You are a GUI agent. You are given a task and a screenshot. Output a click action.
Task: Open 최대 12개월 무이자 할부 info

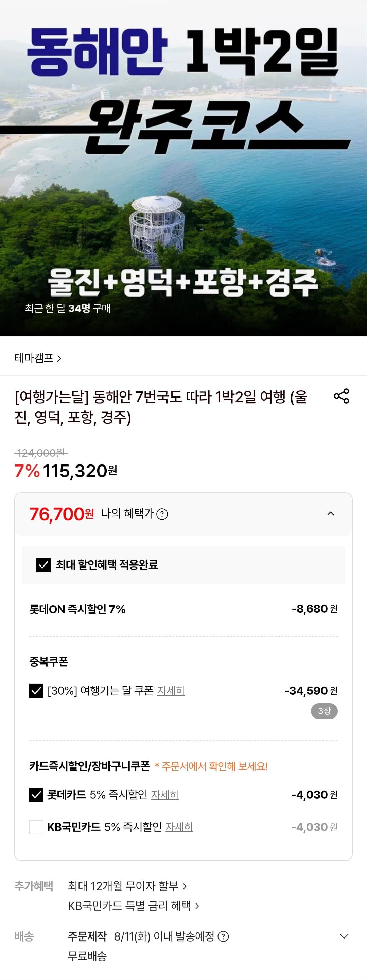(127, 886)
